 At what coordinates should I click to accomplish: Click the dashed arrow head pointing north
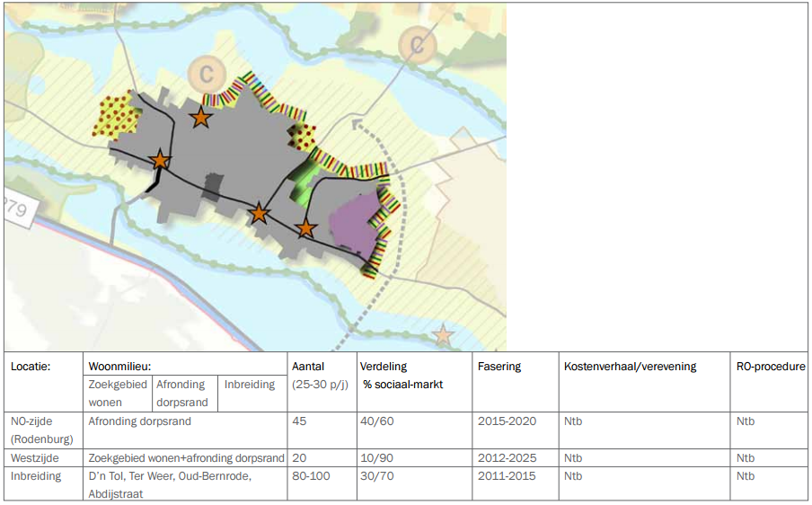click(x=357, y=124)
